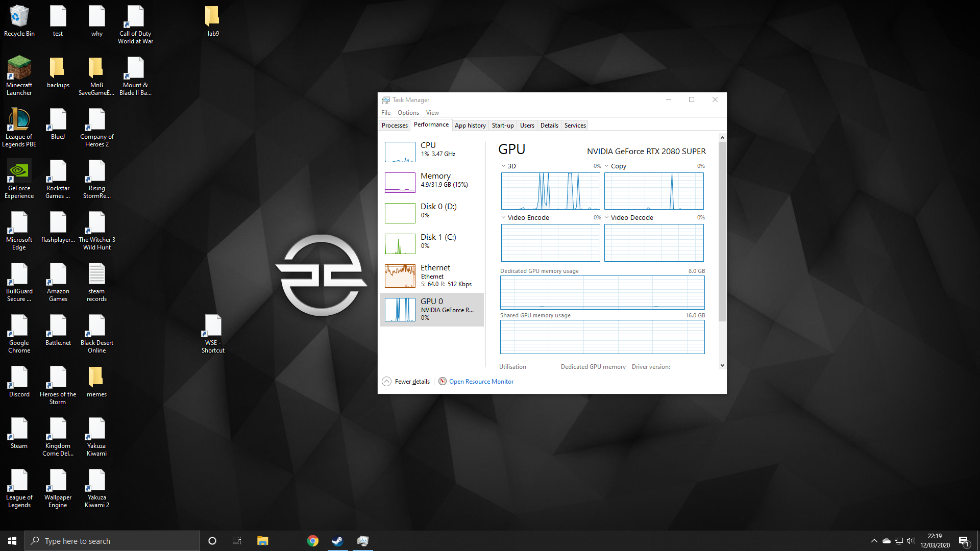
Task: Select Wallpaper Engine shortcut
Action: click(x=58, y=489)
